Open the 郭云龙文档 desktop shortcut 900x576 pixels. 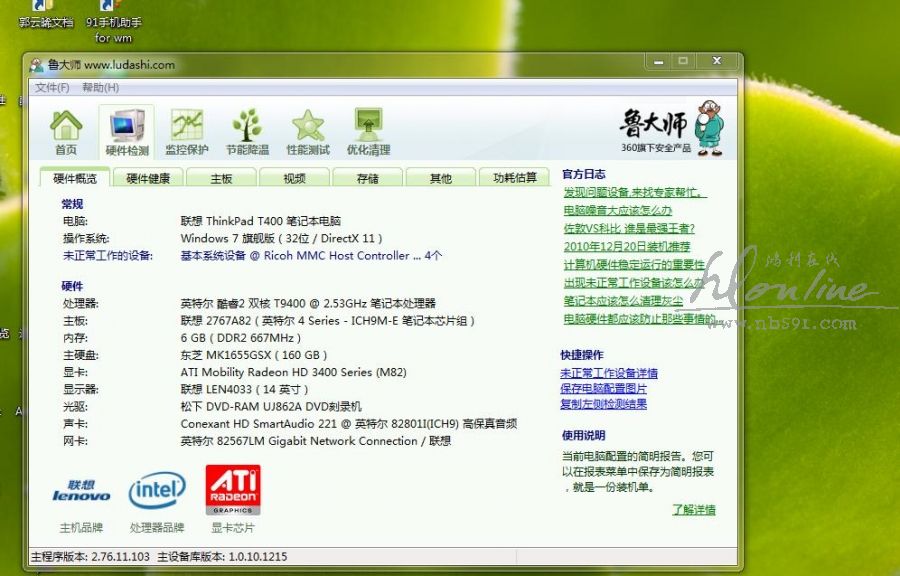point(46,15)
